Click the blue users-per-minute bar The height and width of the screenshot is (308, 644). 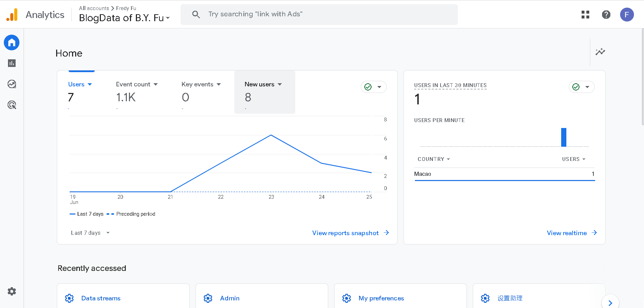tap(564, 137)
